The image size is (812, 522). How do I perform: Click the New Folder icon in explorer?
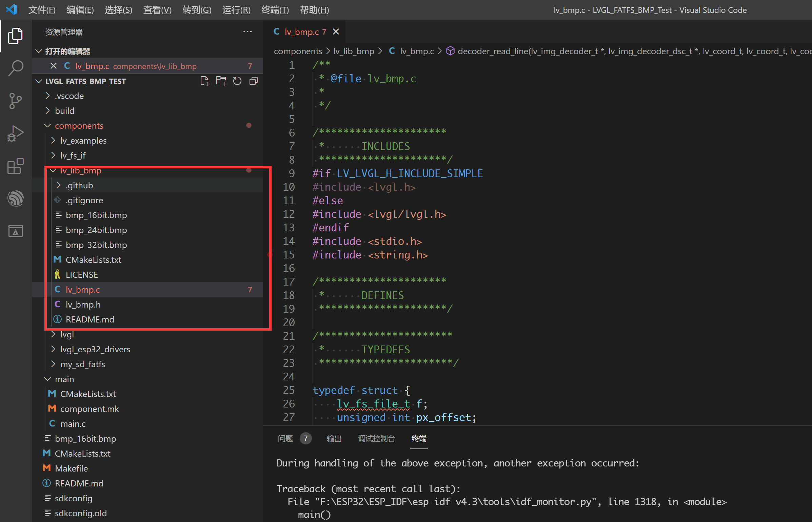tap(221, 81)
